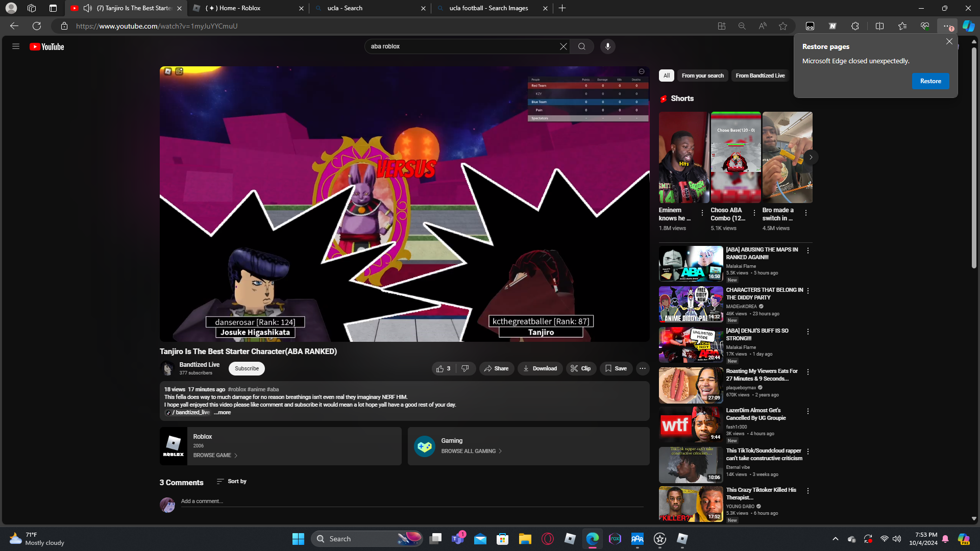980x551 pixels.
Task: Browse all Gaming link
Action: tap(472, 452)
